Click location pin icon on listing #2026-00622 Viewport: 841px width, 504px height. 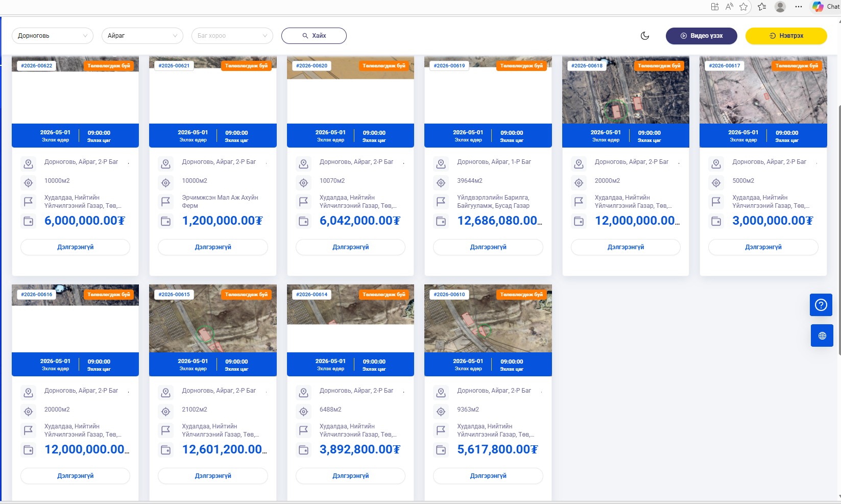[29, 164]
